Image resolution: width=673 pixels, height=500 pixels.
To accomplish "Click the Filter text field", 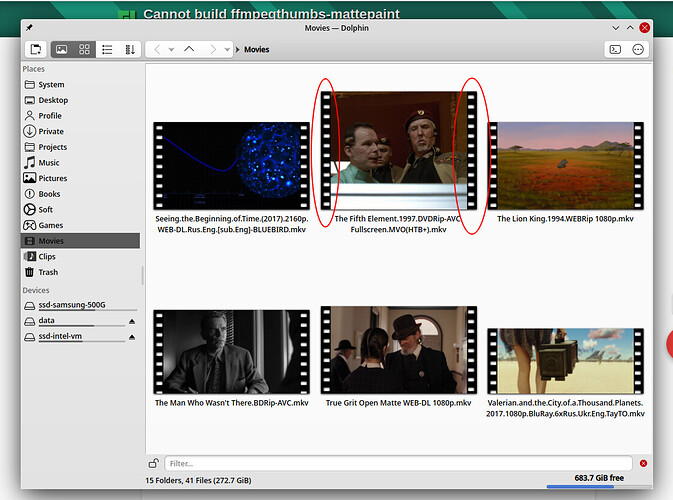I will [398, 464].
